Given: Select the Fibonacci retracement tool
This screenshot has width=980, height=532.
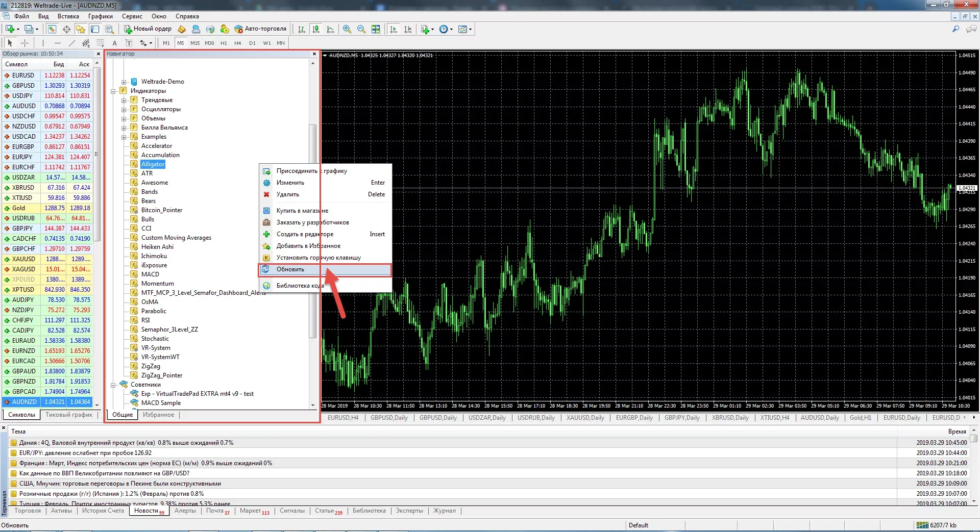Looking at the screenshot, I should (x=100, y=43).
